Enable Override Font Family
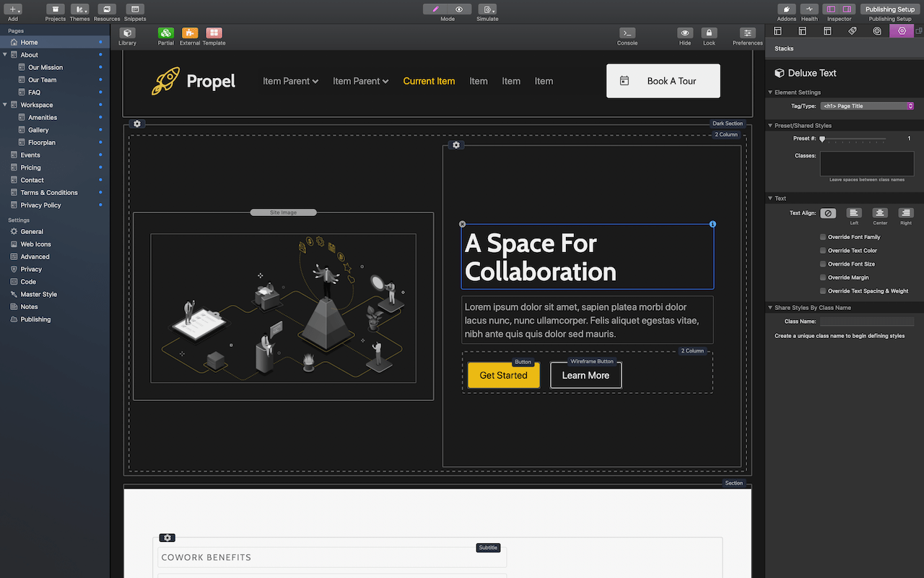 tap(824, 236)
